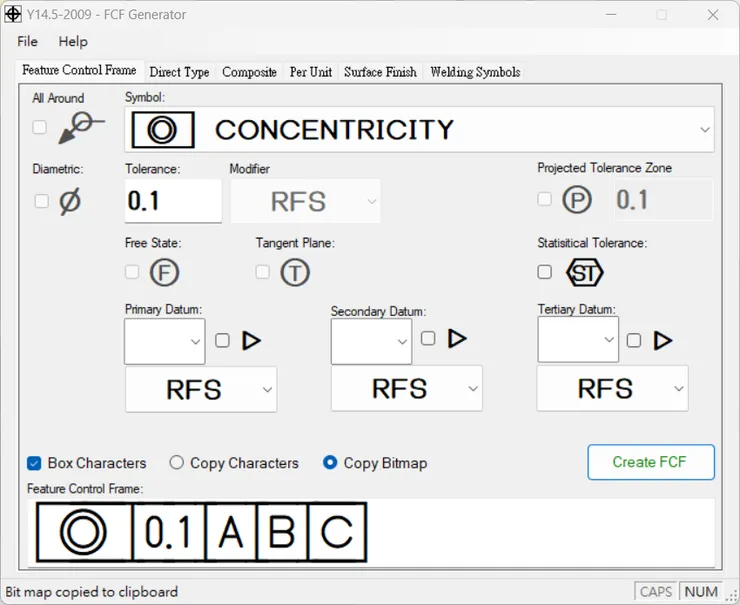740x605 pixels.
Task: Open the Welding Symbols tab
Action: [x=474, y=72]
